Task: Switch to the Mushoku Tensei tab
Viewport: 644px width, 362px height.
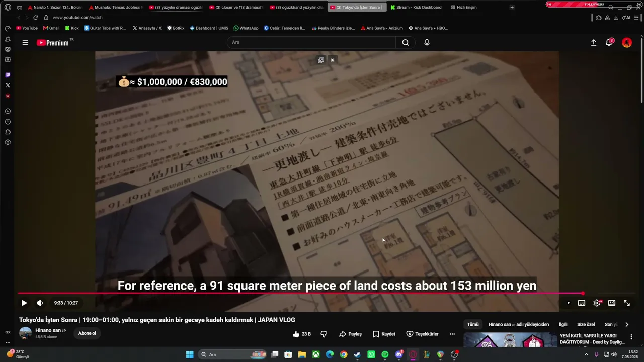Action: tap(115, 7)
